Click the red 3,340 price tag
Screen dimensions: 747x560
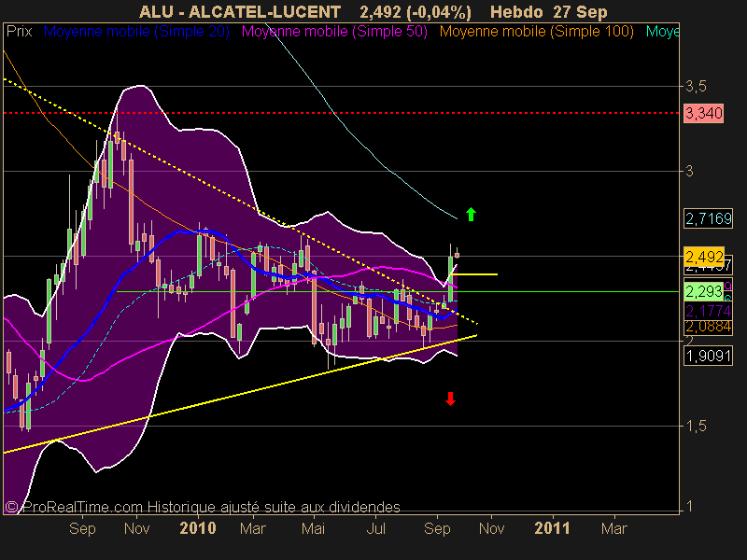click(x=704, y=113)
